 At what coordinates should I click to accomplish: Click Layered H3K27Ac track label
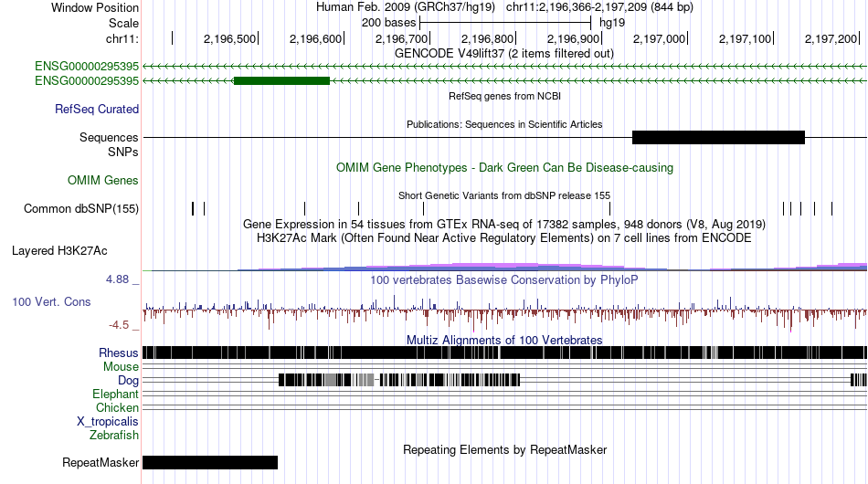tap(59, 250)
